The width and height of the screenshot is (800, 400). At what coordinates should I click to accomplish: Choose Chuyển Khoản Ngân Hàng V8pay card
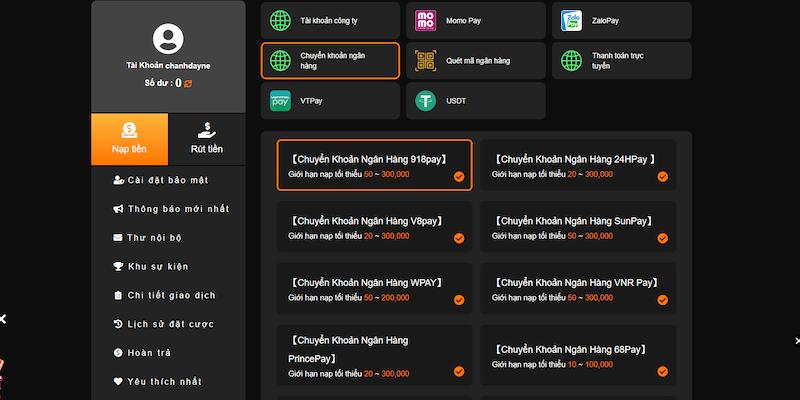(374, 227)
